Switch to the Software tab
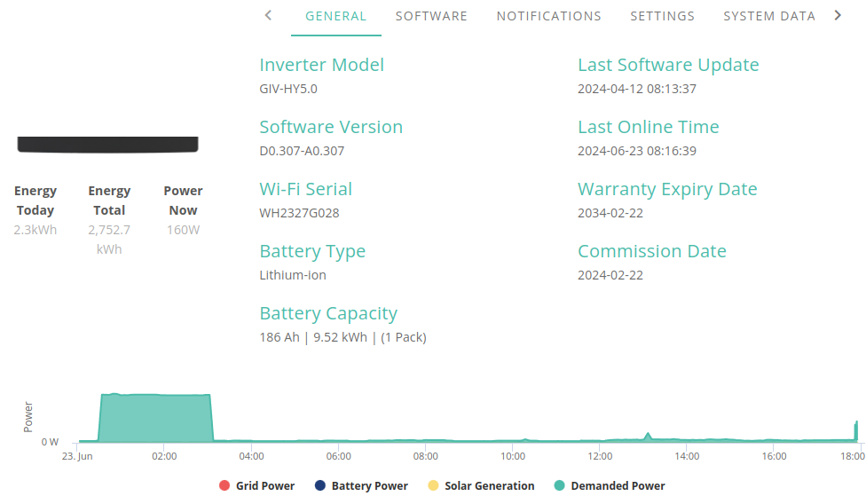 point(431,17)
